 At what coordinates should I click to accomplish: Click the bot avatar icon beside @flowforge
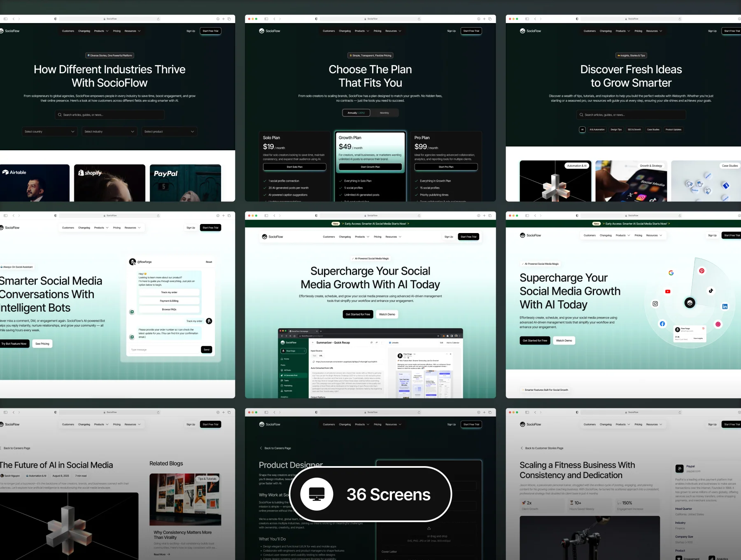[x=133, y=262]
